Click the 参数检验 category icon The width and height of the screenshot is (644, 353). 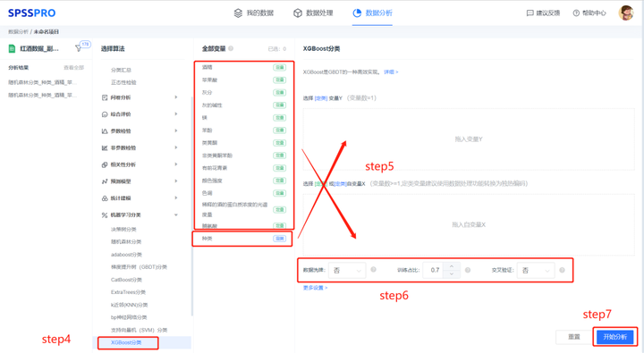105,131
